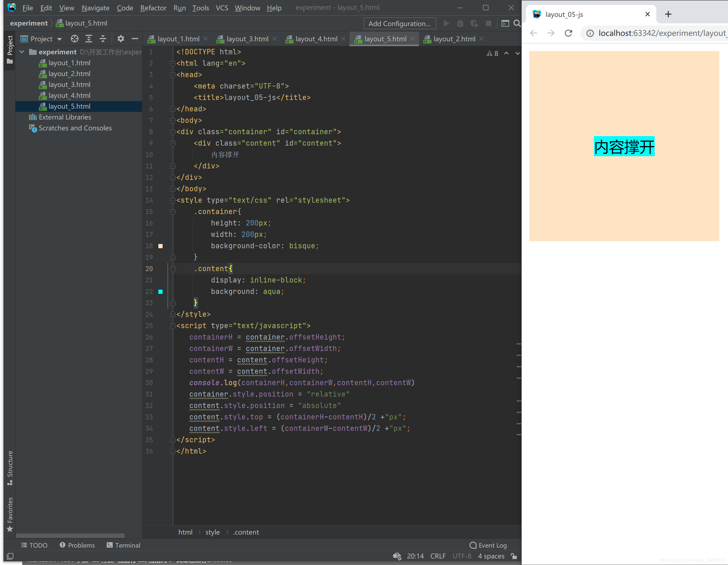This screenshot has width=728, height=565.
Task: Reload the browser page
Action: tap(568, 33)
